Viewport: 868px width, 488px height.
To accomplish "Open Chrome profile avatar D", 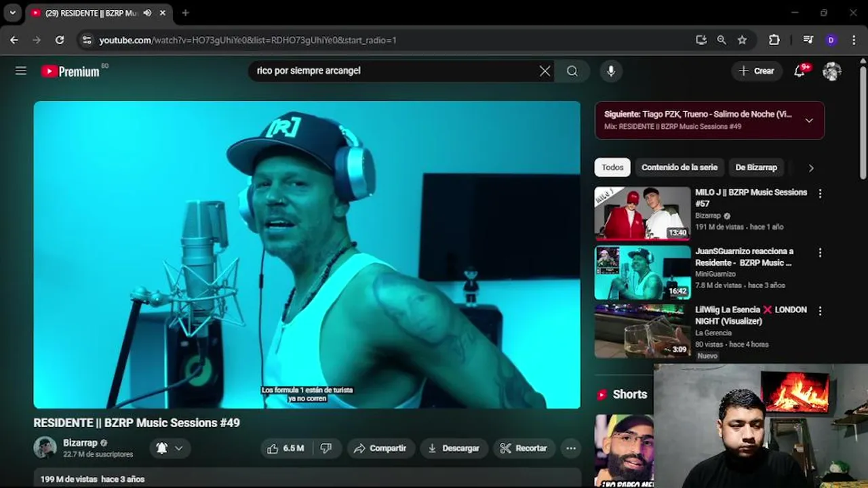I will point(831,40).
